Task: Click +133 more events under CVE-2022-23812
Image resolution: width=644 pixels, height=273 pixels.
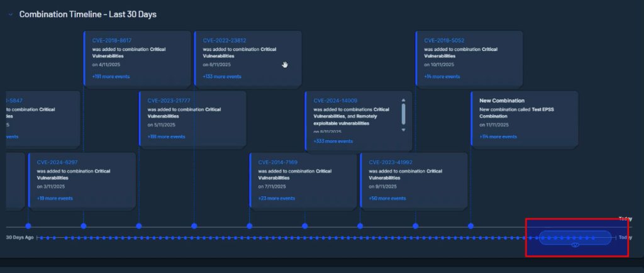Action: point(221,77)
